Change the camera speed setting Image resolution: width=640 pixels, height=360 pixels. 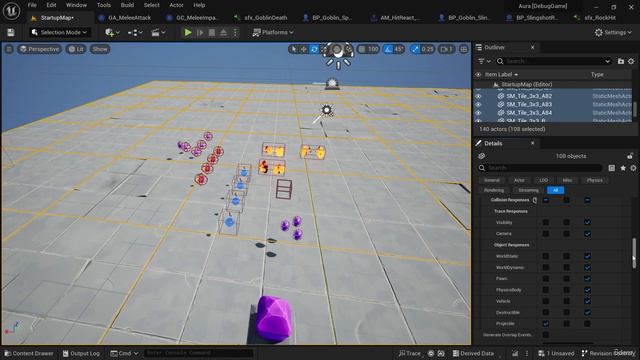[446, 49]
